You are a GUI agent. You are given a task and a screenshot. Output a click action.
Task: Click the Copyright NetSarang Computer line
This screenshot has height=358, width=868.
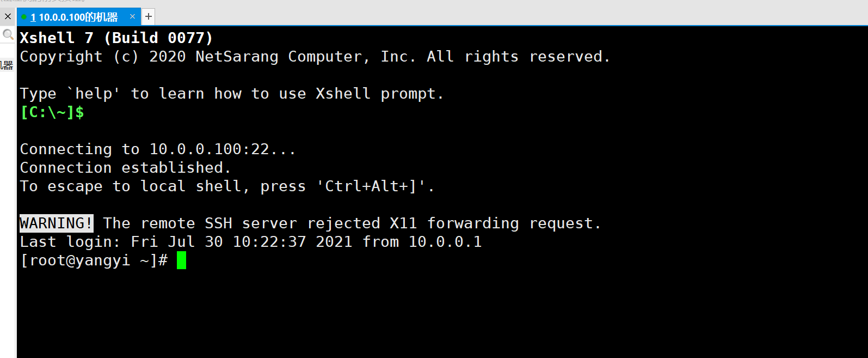click(315, 57)
